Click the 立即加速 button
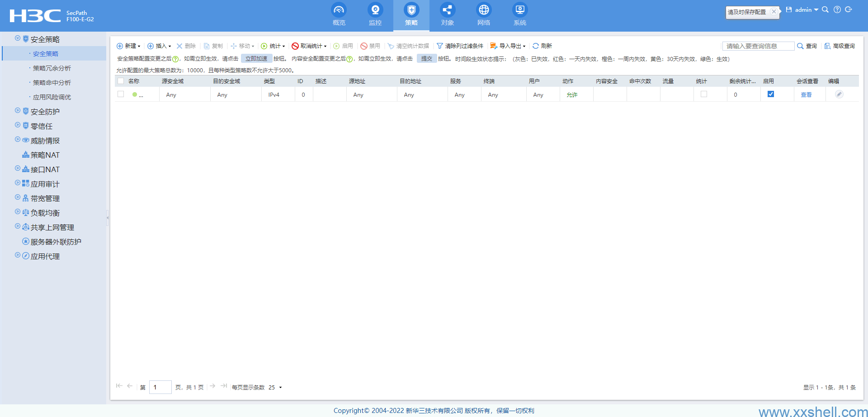This screenshot has height=417, width=868. click(x=256, y=59)
